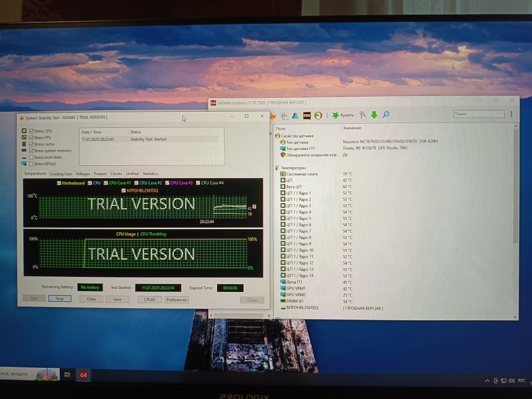Viewport: 532px width, 399px height.
Task: Click the Save button in stability test
Action: point(117,299)
